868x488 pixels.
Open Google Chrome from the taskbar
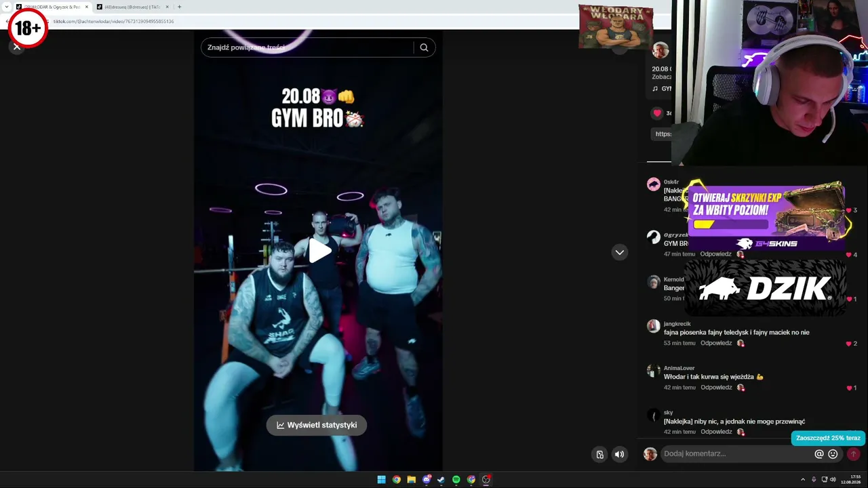(396, 480)
